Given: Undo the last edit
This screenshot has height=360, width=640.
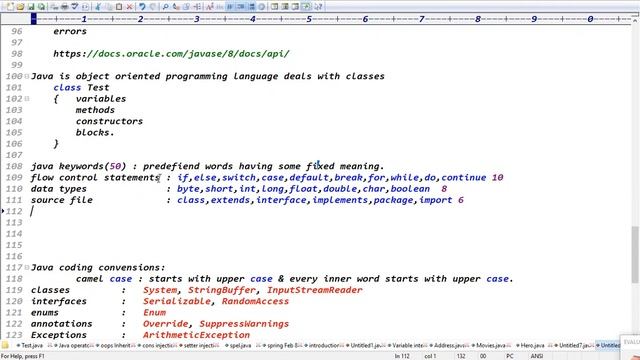Looking at the screenshot, I should tap(142, 7).
